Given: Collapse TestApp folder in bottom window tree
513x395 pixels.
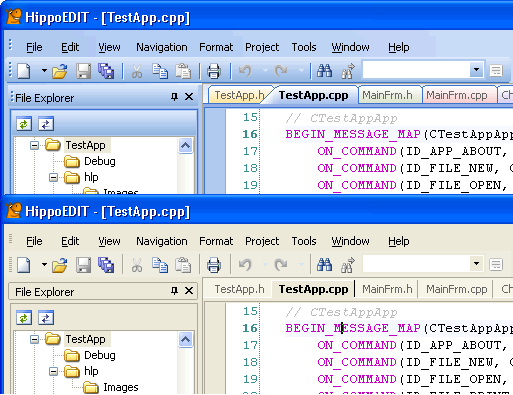Looking at the screenshot, I should click(34, 339).
